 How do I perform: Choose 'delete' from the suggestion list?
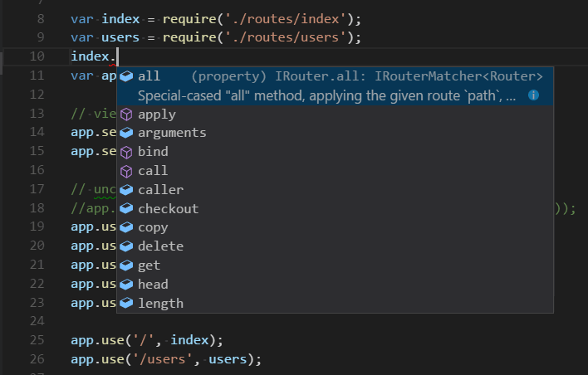pyautogui.click(x=160, y=246)
